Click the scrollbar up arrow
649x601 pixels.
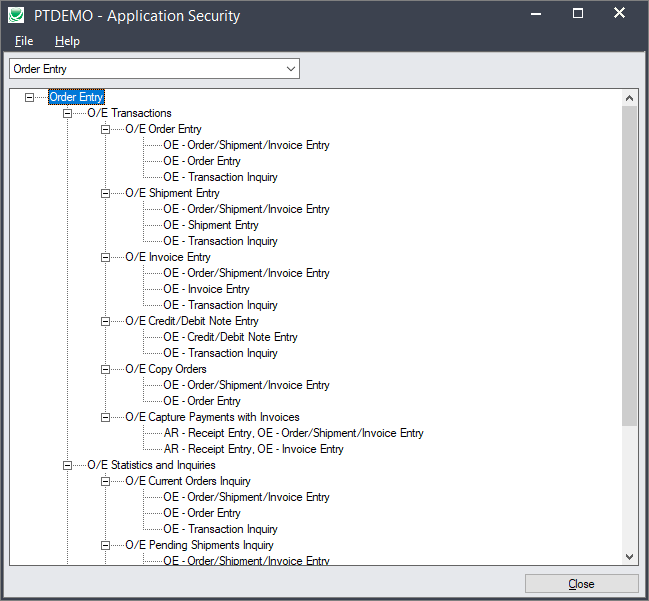pos(630,98)
